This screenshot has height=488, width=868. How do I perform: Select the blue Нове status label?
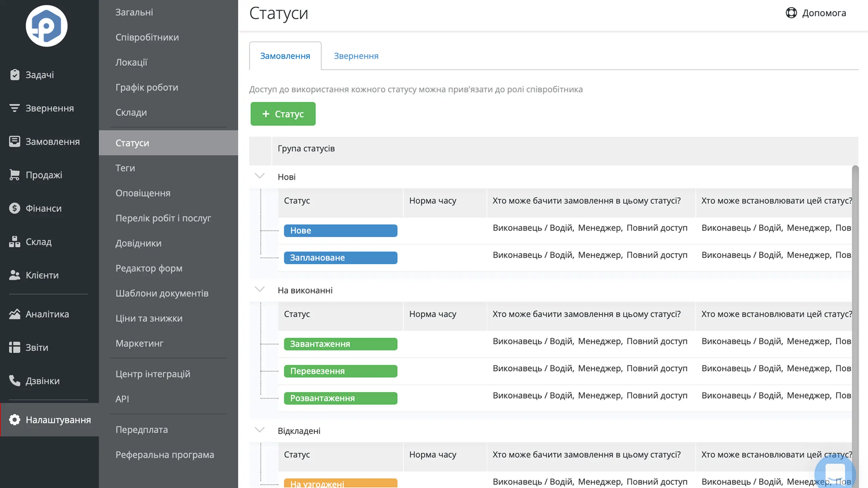click(340, 230)
